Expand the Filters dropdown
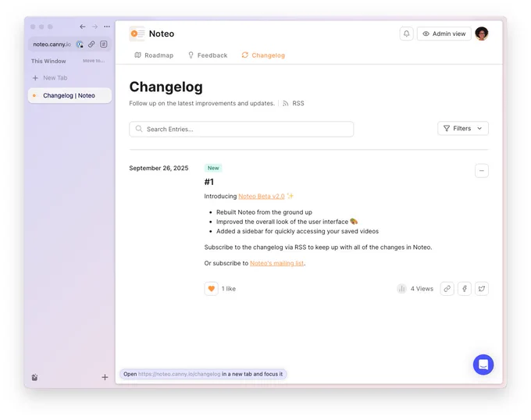 tap(463, 128)
